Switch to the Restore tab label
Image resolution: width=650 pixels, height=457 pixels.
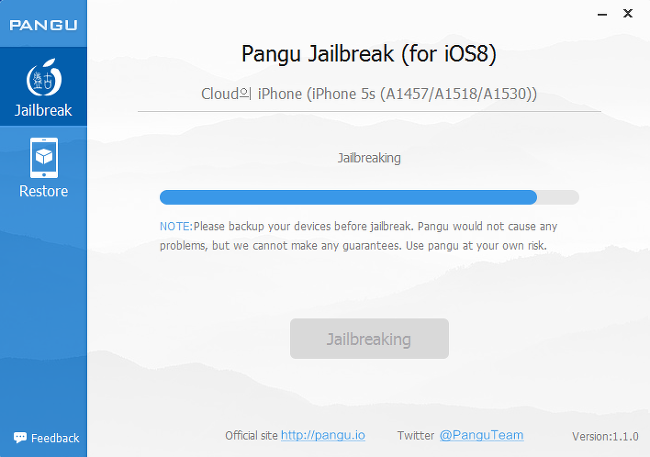[x=44, y=191]
